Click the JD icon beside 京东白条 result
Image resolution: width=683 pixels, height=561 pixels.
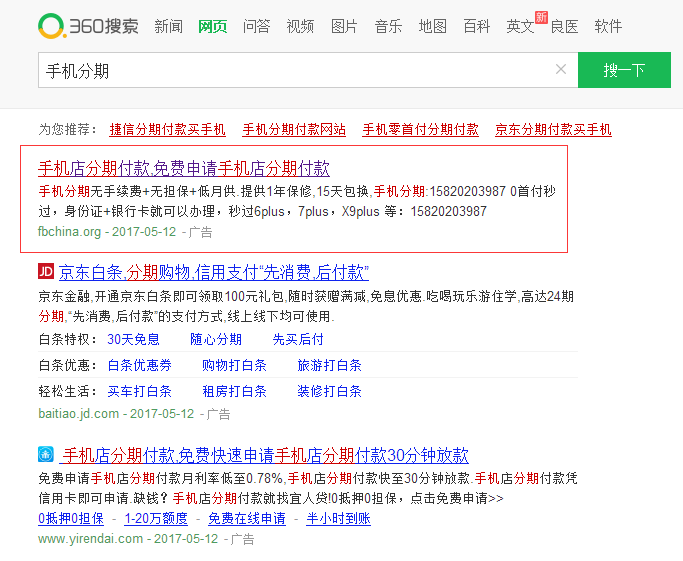pos(45,272)
